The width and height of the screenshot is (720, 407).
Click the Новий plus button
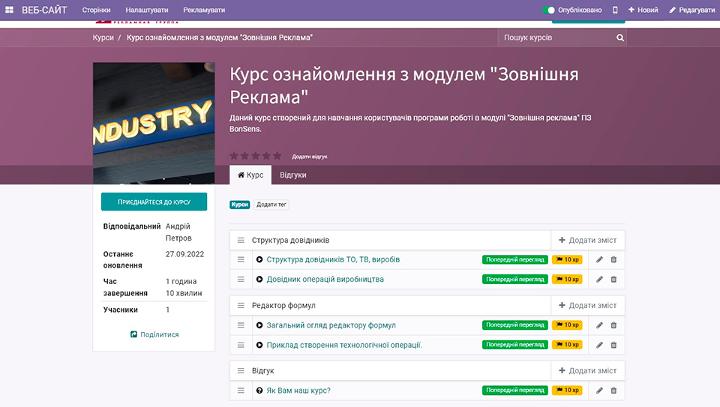[643, 10]
